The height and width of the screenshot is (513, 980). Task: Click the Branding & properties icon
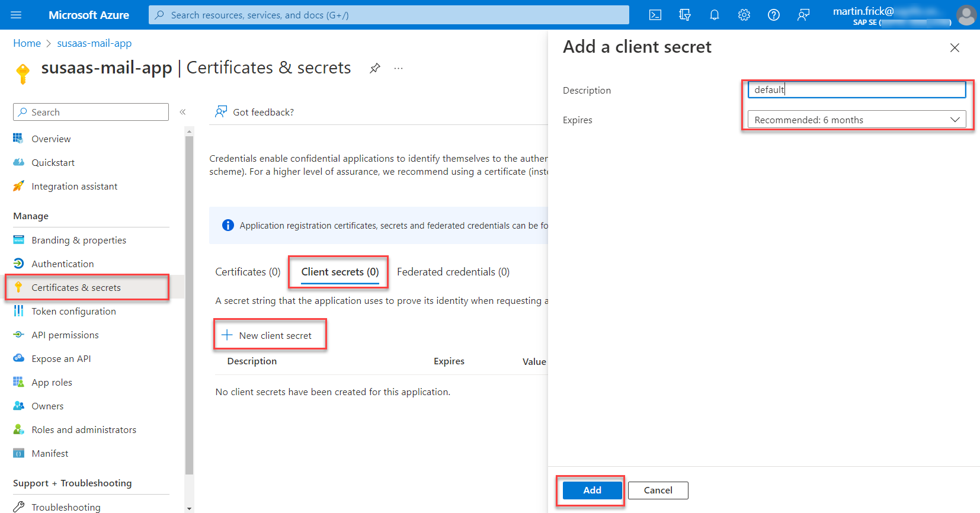click(18, 240)
